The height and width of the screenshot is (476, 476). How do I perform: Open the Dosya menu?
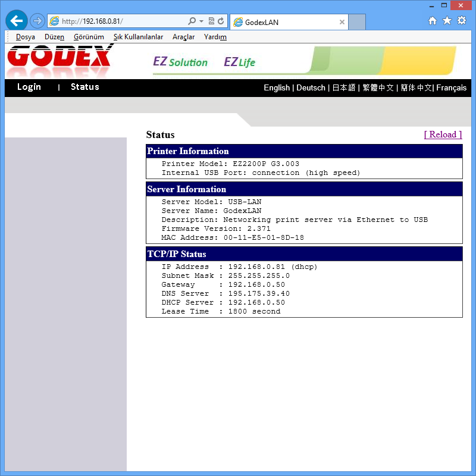[26, 37]
